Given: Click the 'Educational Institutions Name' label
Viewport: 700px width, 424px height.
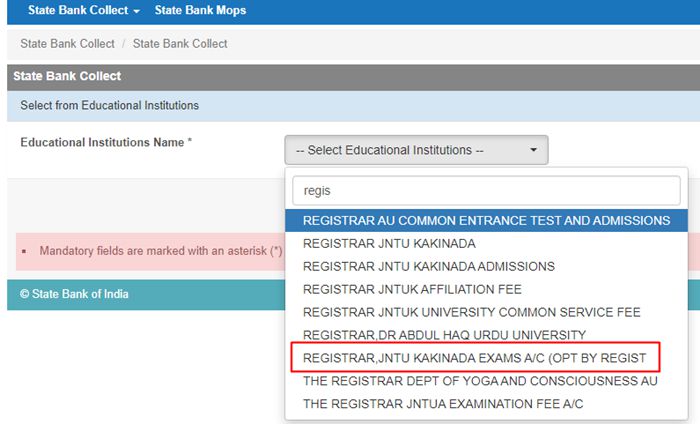Looking at the screenshot, I should click(x=106, y=142).
